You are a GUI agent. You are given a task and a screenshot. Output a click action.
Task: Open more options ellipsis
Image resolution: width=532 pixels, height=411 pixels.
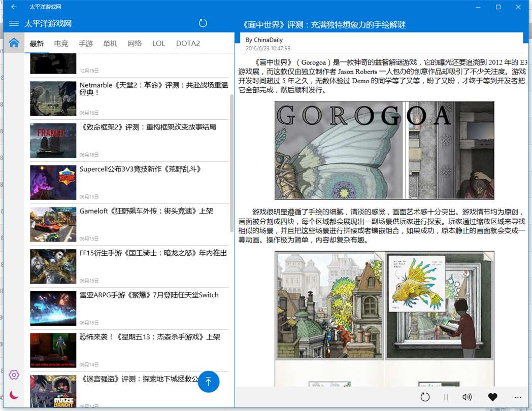517,397
